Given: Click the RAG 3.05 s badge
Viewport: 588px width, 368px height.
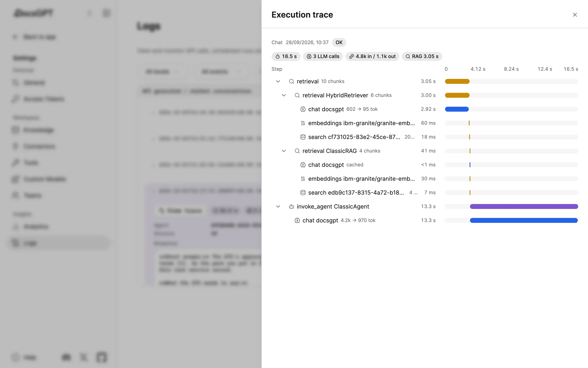Looking at the screenshot, I should (422, 56).
